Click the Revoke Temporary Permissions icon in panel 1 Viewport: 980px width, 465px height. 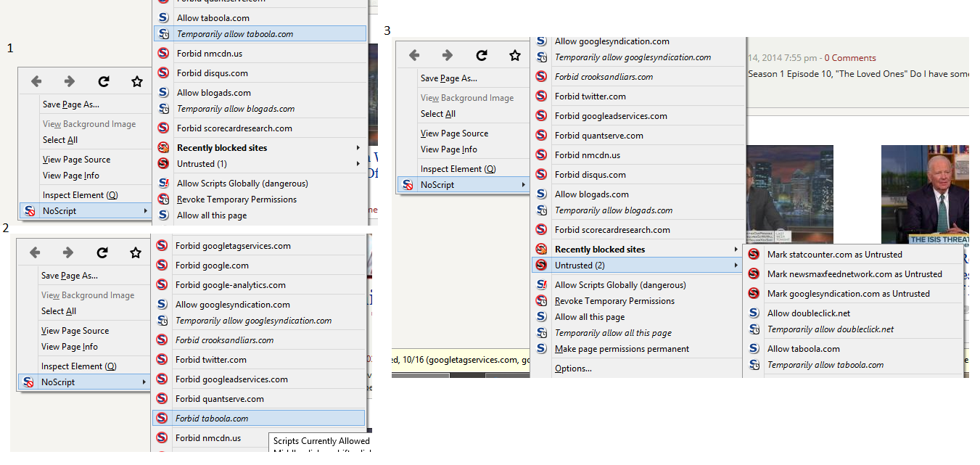point(163,199)
